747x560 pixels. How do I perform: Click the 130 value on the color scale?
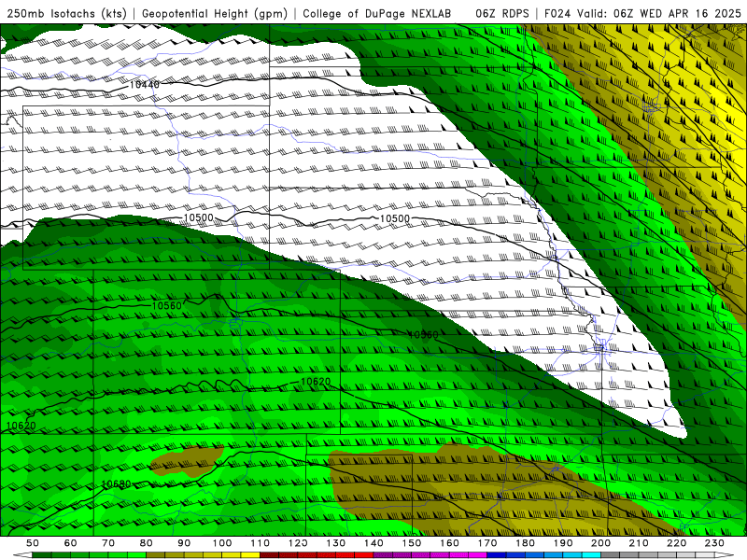point(336,543)
